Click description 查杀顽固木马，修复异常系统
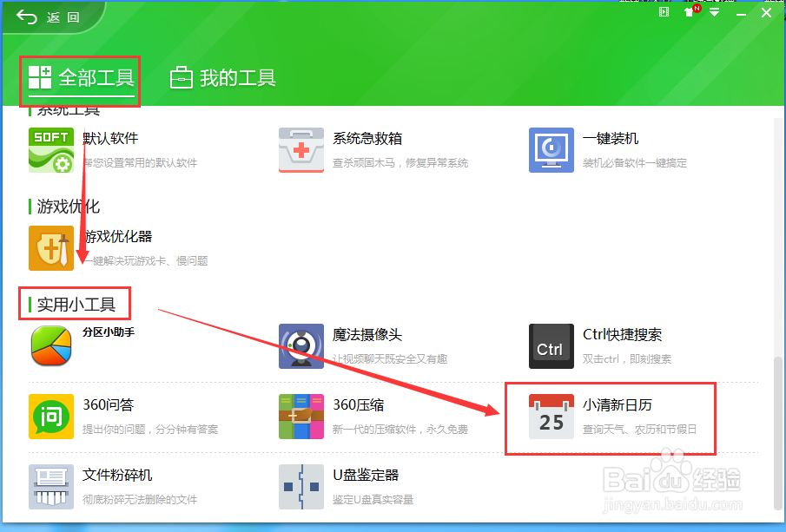The height and width of the screenshot is (532, 786). point(400,163)
